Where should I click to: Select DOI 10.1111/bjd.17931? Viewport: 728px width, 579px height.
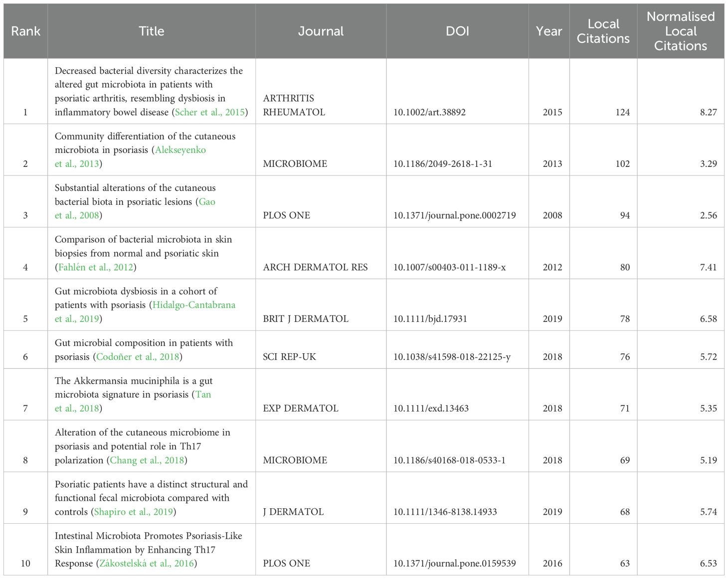[430, 319]
